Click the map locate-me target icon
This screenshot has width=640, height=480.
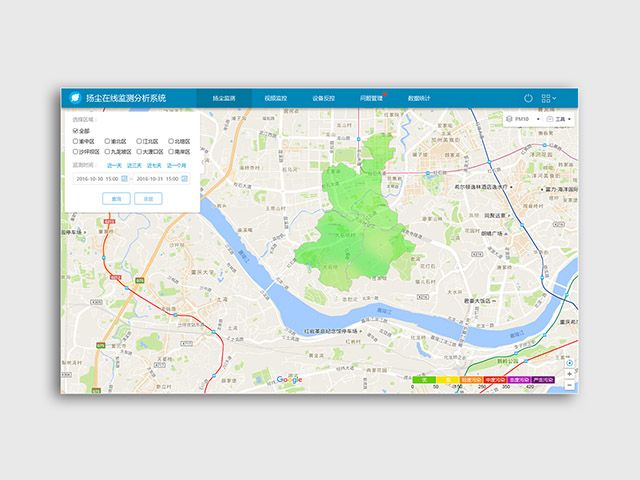[x=570, y=361]
